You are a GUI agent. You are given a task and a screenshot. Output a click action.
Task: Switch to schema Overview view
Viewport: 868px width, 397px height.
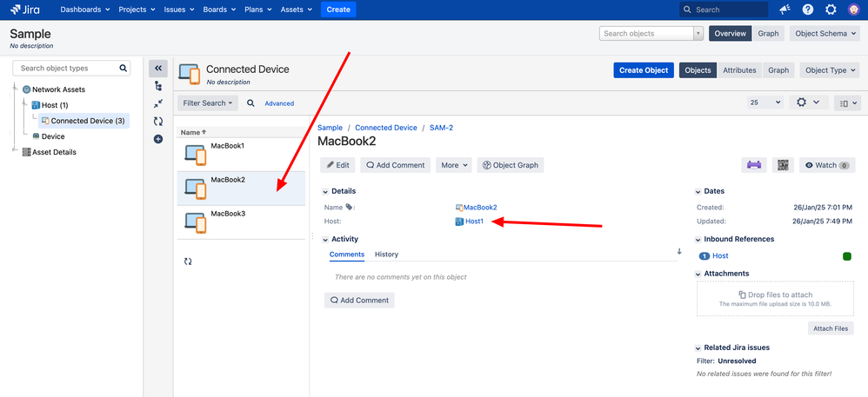(x=731, y=33)
